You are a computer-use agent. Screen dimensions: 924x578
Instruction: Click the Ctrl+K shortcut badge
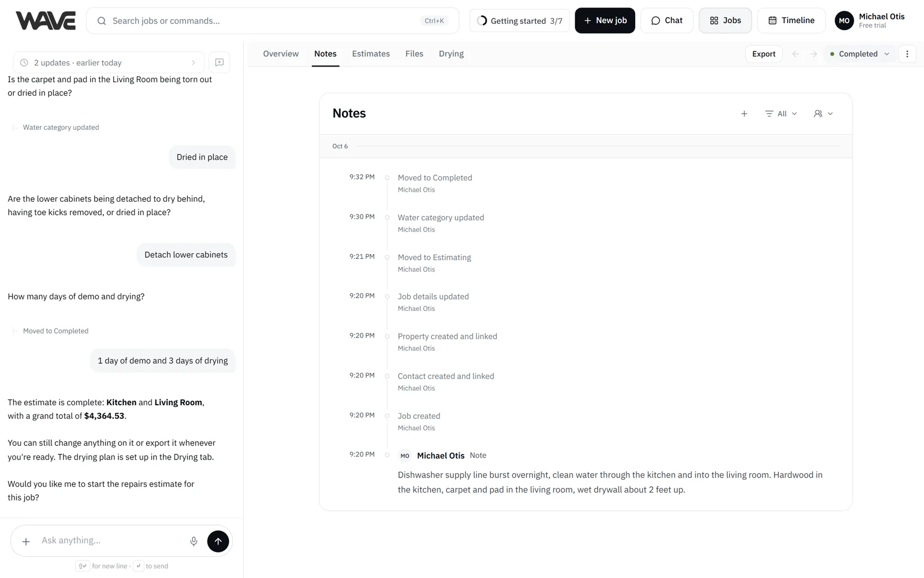tap(434, 21)
